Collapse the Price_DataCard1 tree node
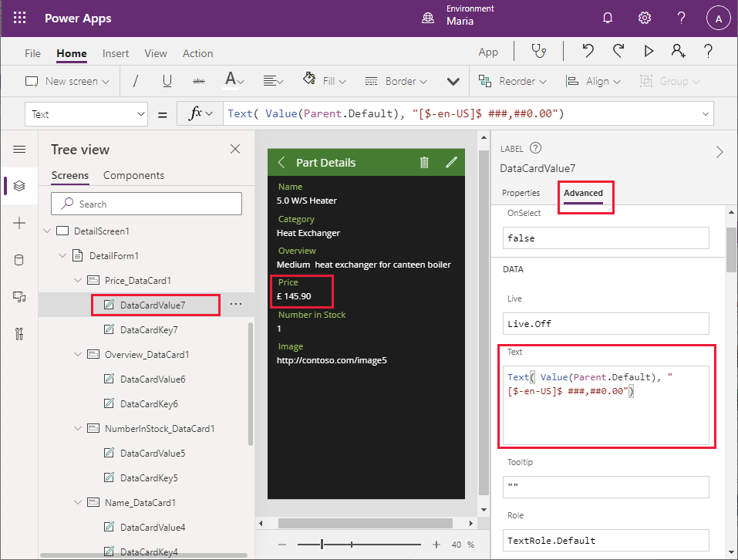Image resolution: width=738 pixels, height=560 pixels. coord(77,281)
